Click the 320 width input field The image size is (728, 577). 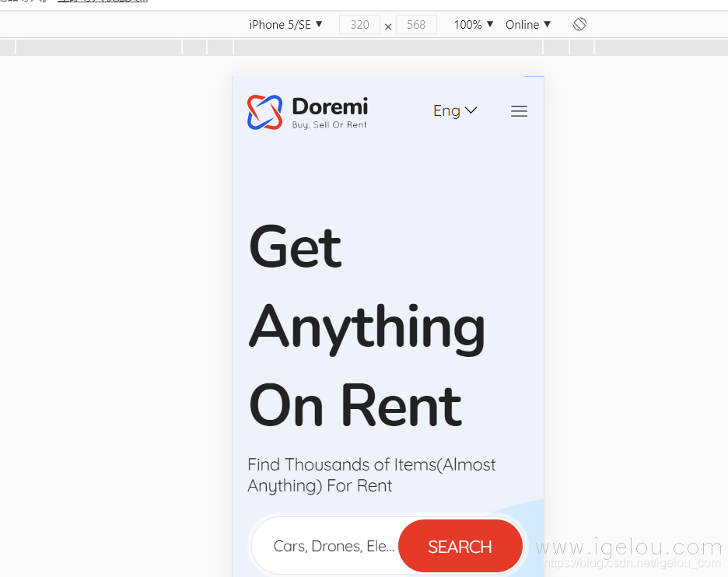[360, 25]
